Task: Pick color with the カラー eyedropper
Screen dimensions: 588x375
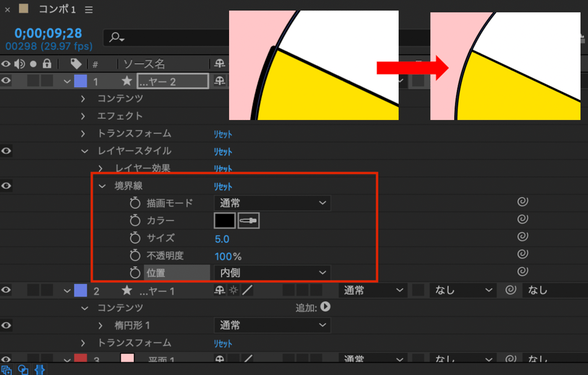Action: [248, 220]
